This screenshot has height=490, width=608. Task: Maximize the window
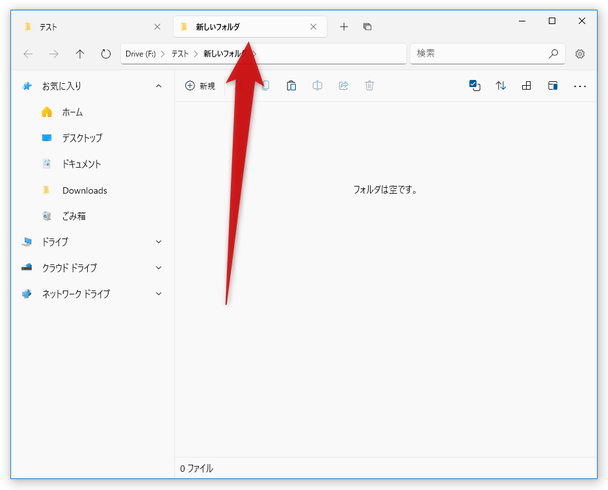552,21
